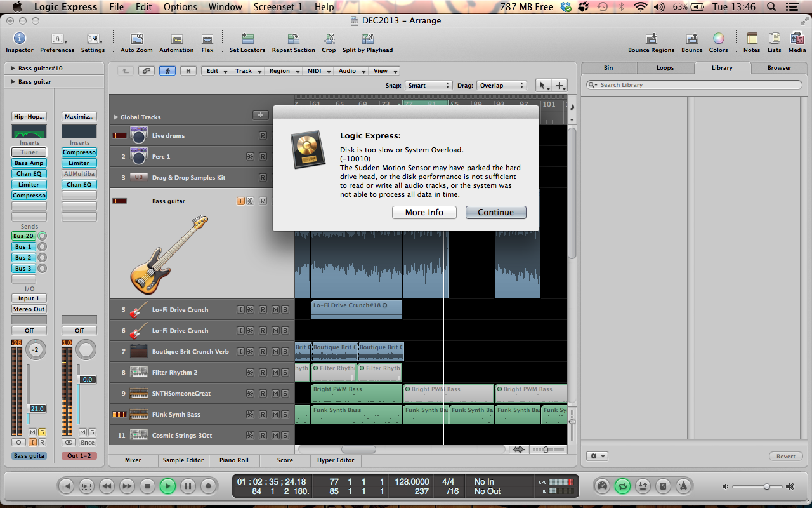Click the Bus 20 send slot
Screen dimensions: 812x508
(23, 236)
